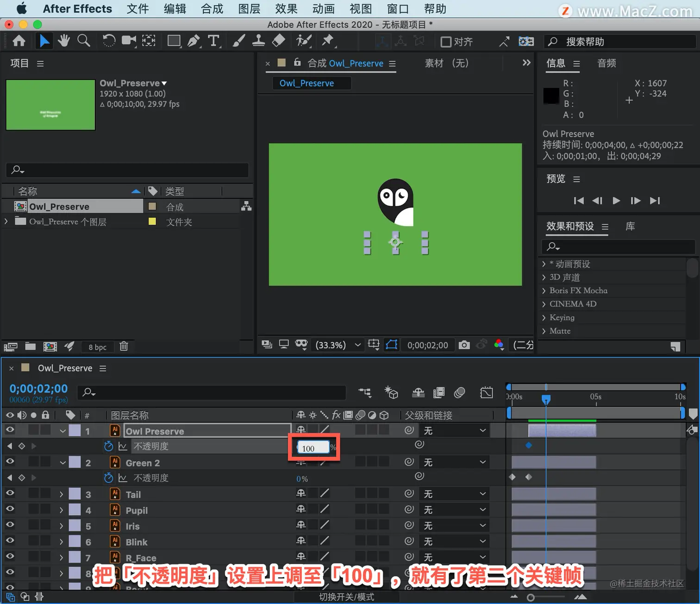Select the Roto Brush tool
The image size is (700, 604).
(x=304, y=41)
